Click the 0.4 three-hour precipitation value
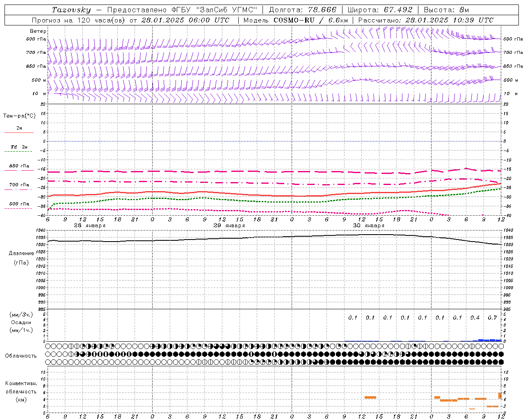Screen dimensions: 525x420 pyautogui.click(x=475, y=318)
